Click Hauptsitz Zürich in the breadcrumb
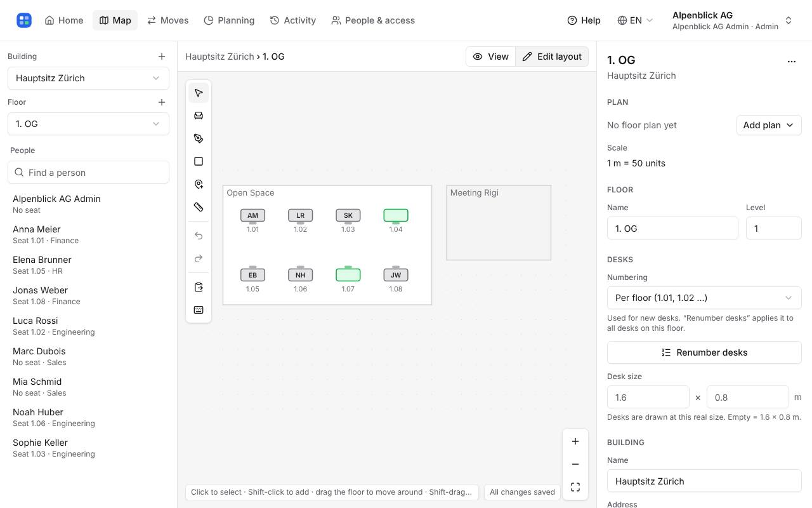This screenshot has width=812, height=508. 219,57
